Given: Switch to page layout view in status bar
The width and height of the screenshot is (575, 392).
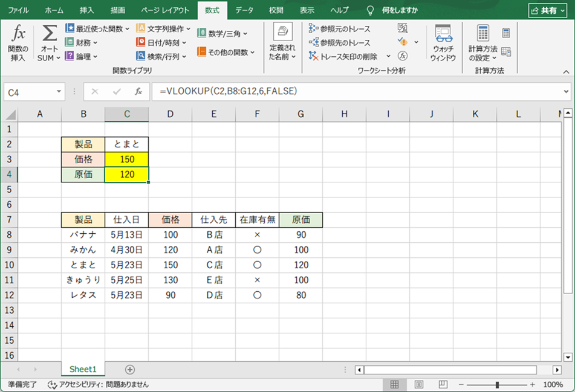Looking at the screenshot, I should pos(418,385).
